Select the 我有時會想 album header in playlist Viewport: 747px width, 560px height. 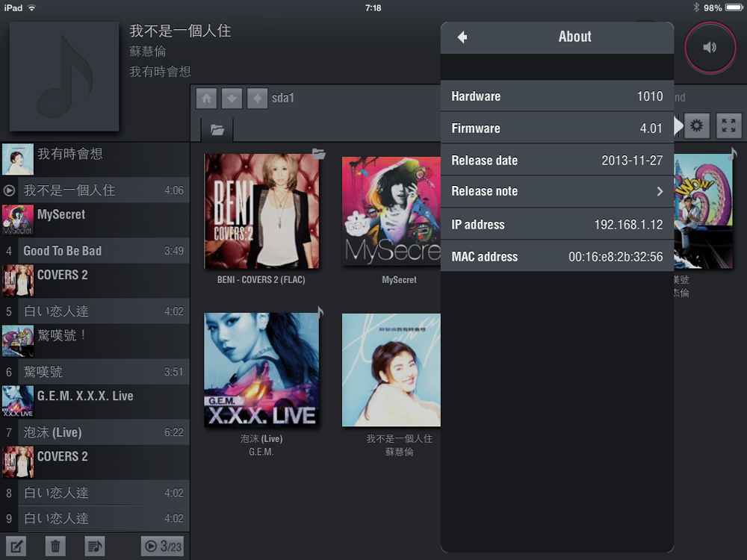[95, 160]
